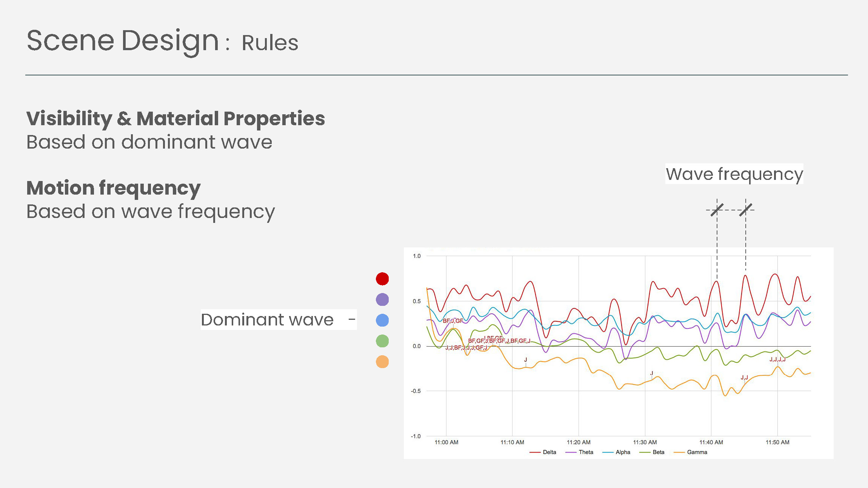Click the "Motion frequency" bold heading
This screenshot has width=868, height=488.
(x=113, y=188)
